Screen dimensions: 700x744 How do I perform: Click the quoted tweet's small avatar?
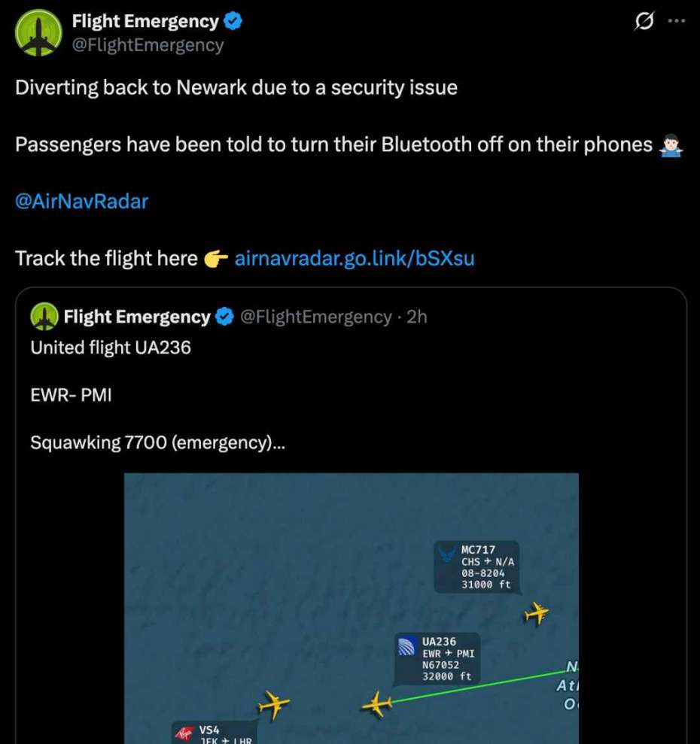44,317
